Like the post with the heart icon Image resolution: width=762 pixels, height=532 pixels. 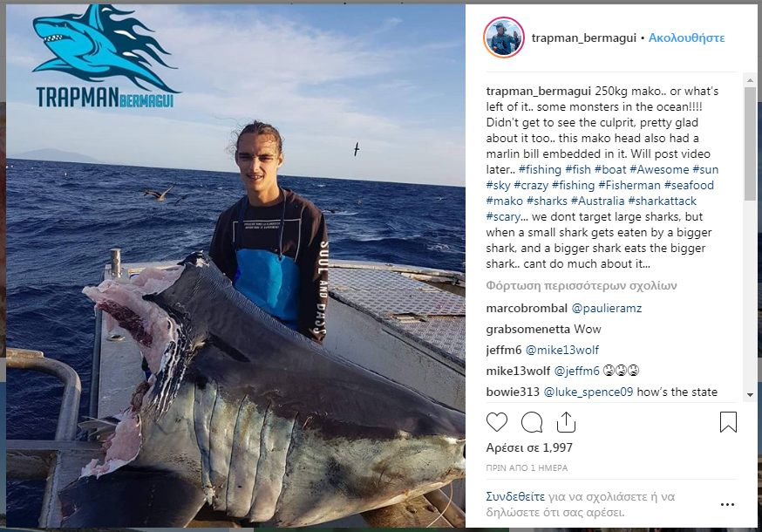(x=497, y=422)
